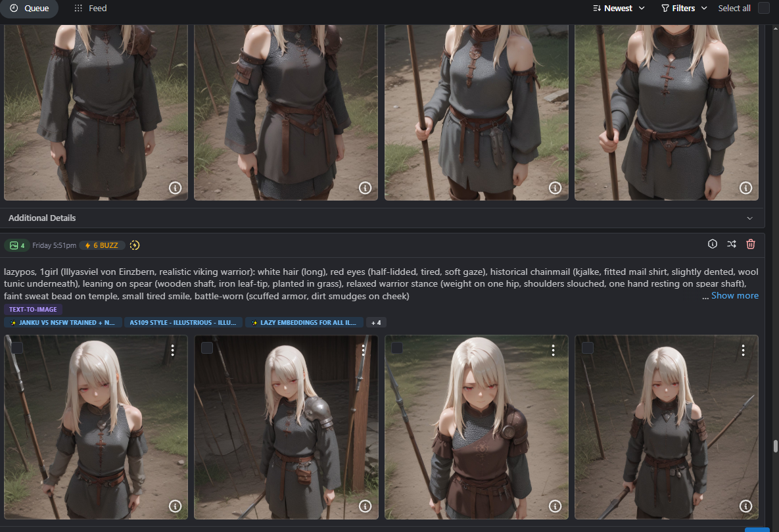Open info icon on third upper-row image
This screenshot has height=532, width=779.
pos(555,188)
